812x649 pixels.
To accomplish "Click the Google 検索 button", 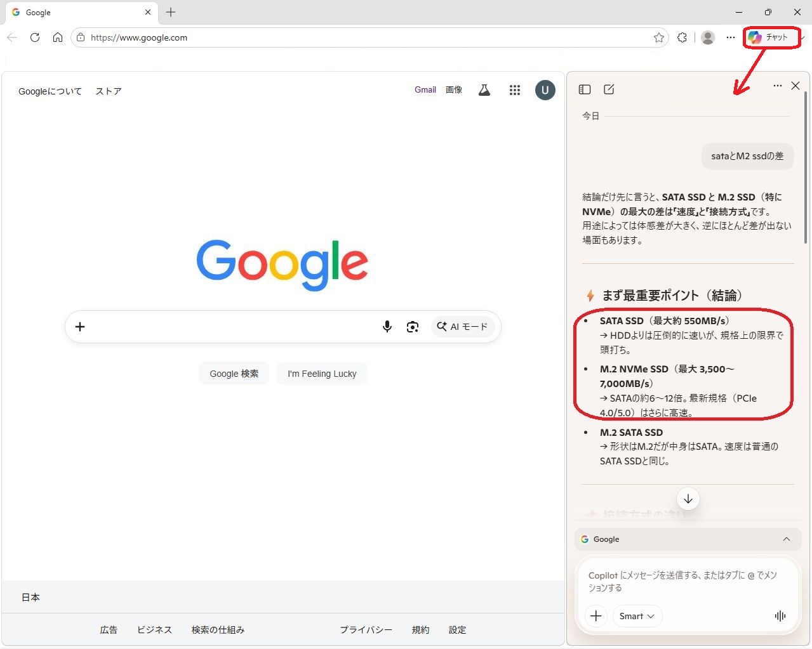I will [234, 374].
